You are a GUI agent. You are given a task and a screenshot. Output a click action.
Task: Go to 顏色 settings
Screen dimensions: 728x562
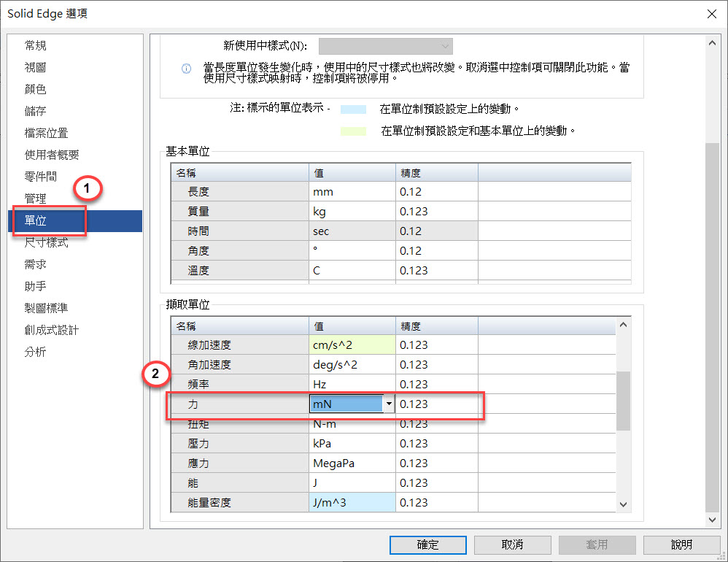point(35,89)
